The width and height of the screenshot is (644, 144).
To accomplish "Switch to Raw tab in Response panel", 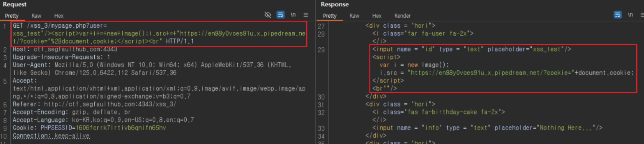I will (354, 16).
